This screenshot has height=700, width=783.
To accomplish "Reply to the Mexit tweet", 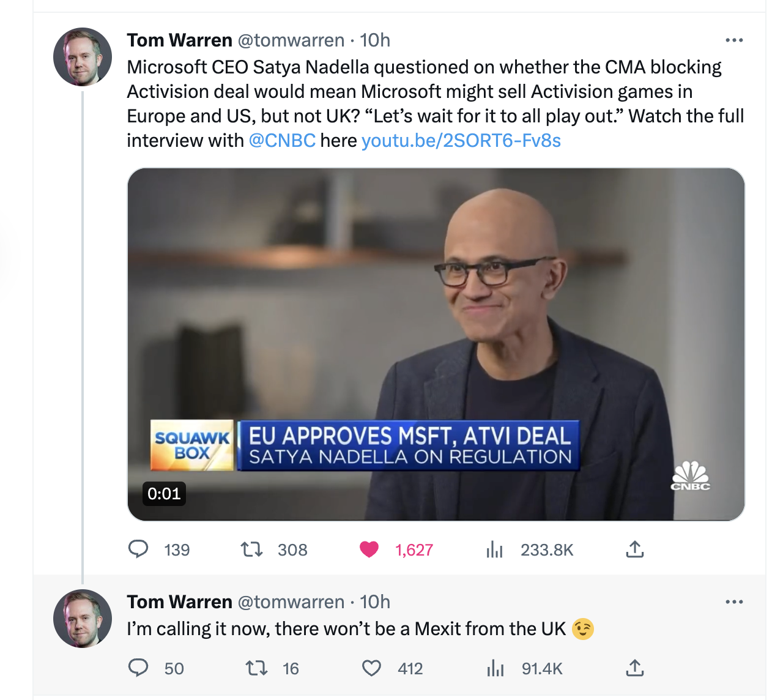I will click(x=138, y=668).
